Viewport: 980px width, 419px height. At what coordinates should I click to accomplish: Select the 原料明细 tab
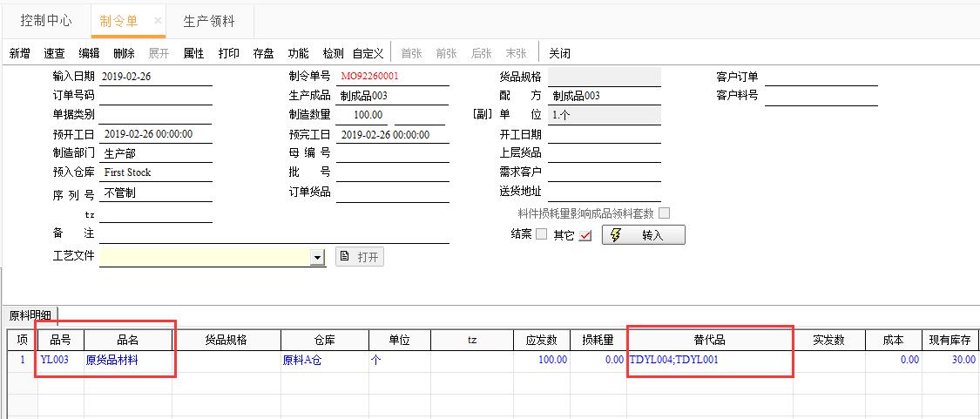(30, 315)
